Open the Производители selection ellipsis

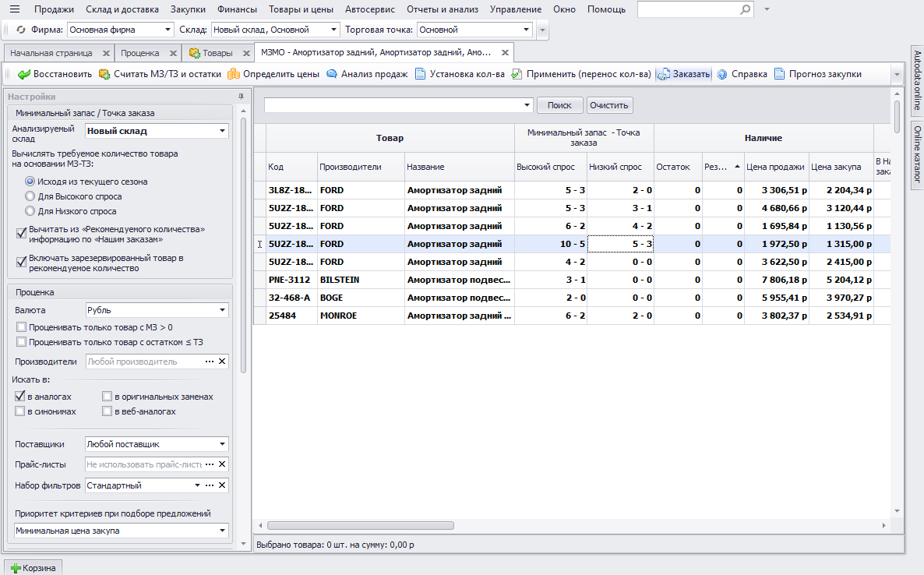pos(210,362)
